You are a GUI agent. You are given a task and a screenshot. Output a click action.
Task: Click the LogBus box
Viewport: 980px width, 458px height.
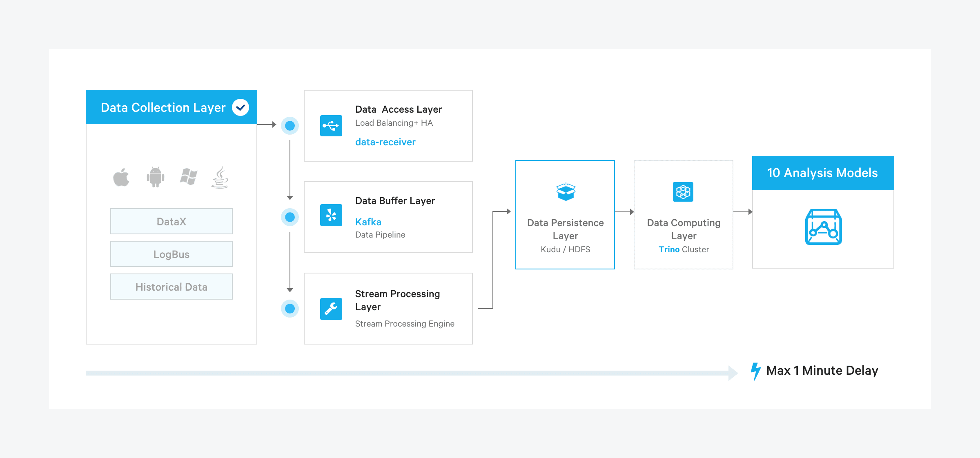(171, 254)
